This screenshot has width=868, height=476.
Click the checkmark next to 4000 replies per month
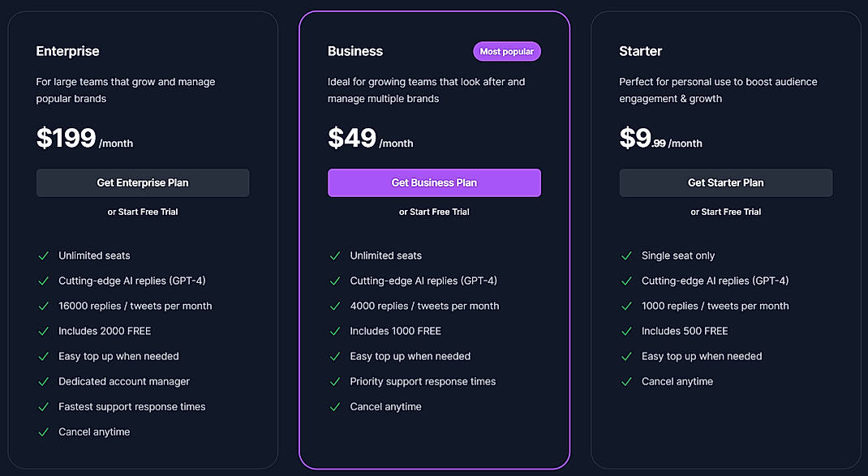pyautogui.click(x=335, y=306)
